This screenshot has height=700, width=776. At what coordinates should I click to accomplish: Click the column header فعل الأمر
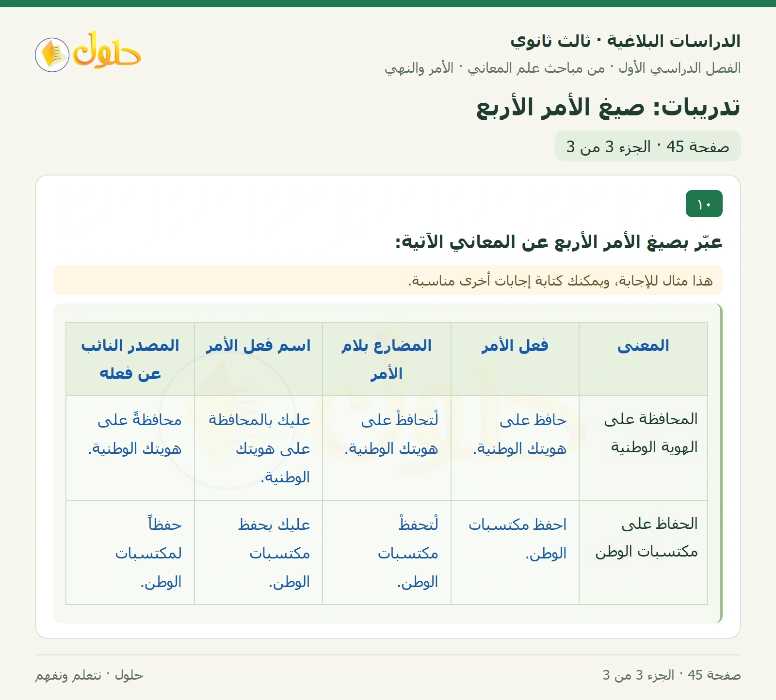click(515, 359)
